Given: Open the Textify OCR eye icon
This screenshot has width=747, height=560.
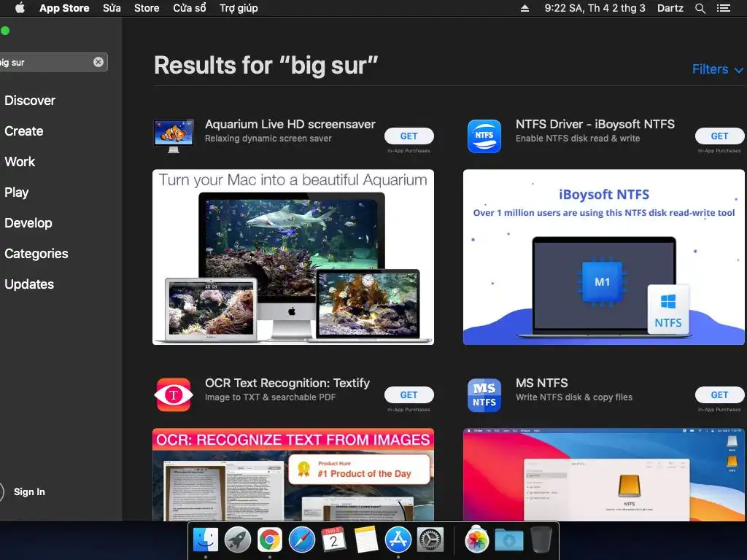Looking at the screenshot, I should [x=174, y=394].
